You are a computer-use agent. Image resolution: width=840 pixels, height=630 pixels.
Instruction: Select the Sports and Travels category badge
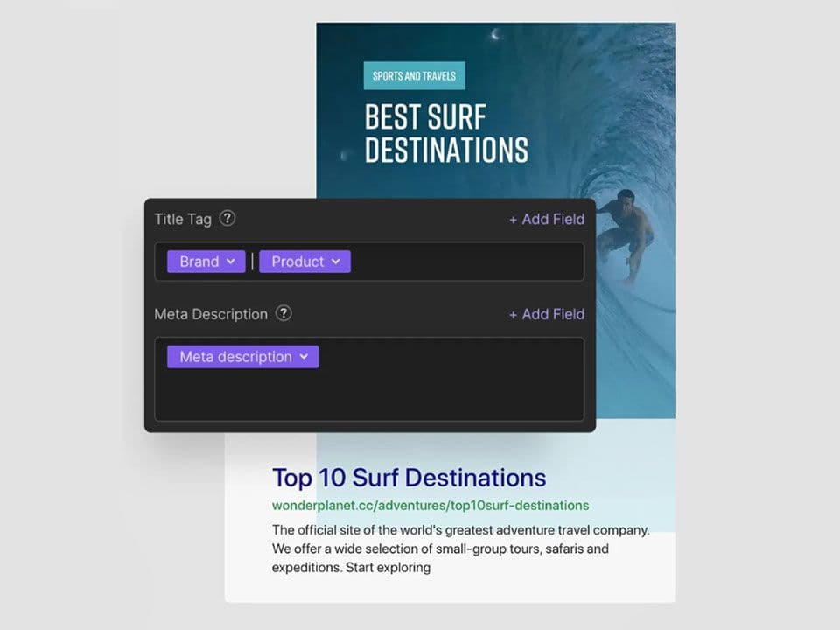tap(414, 76)
